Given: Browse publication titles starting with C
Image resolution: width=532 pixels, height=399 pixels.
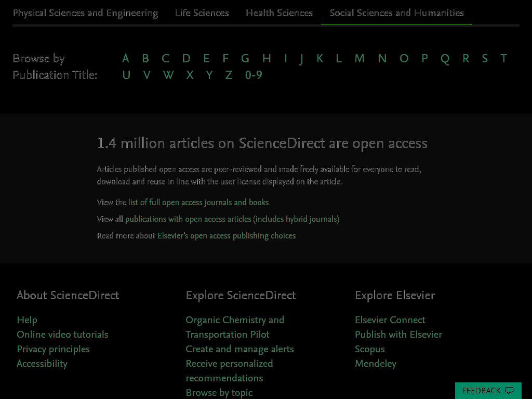Looking at the screenshot, I should click(x=165, y=58).
